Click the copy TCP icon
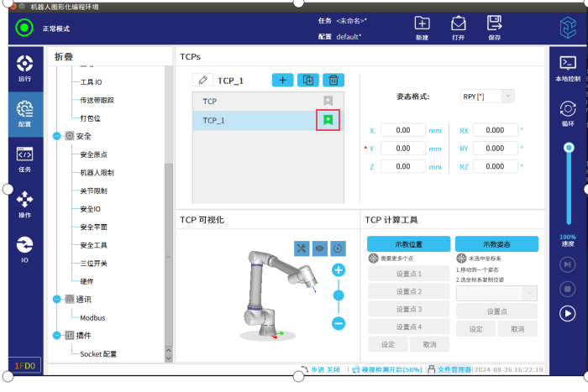Screen dimensions: 588x392 (x=308, y=80)
